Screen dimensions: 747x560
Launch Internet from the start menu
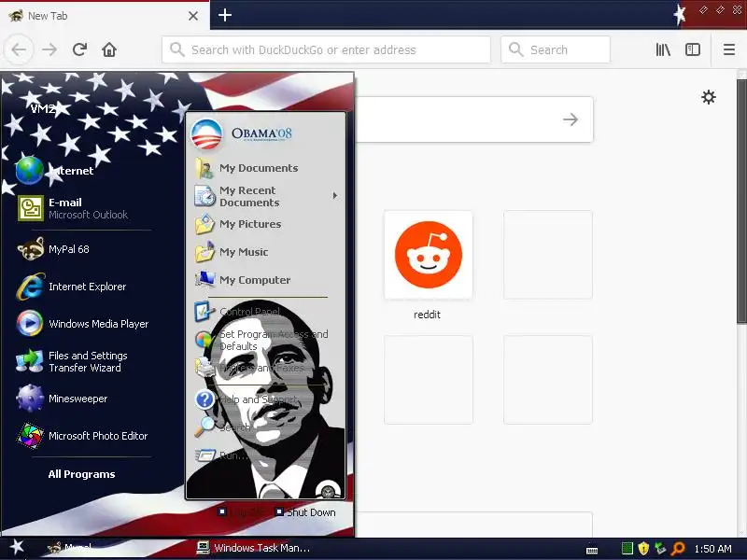(56, 171)
